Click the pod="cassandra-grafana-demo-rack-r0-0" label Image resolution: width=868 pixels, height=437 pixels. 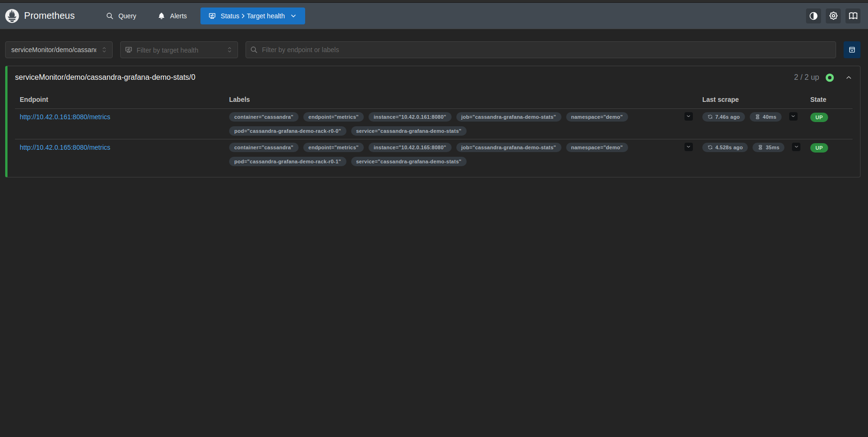[288, 131]
